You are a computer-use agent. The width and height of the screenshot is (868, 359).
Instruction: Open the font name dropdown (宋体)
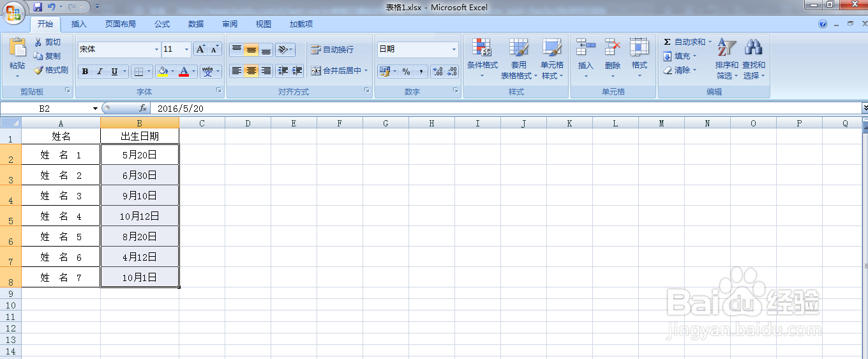(x=157, y=49)
